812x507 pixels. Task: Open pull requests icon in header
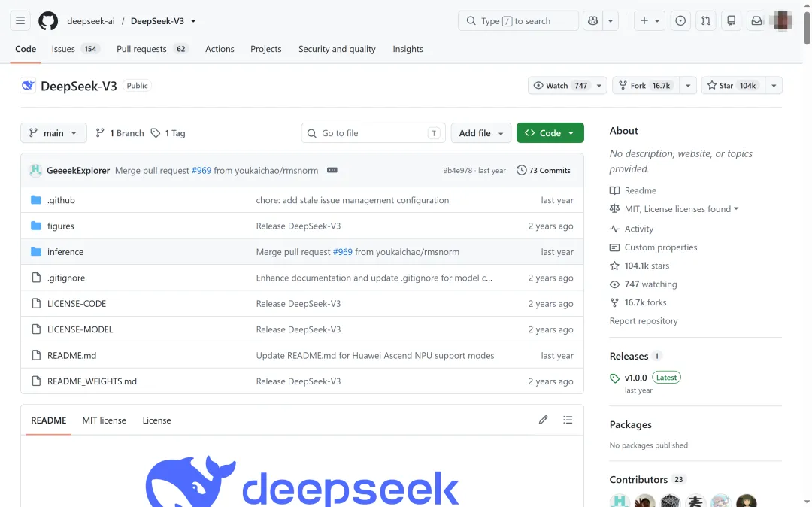click(706, 21)
